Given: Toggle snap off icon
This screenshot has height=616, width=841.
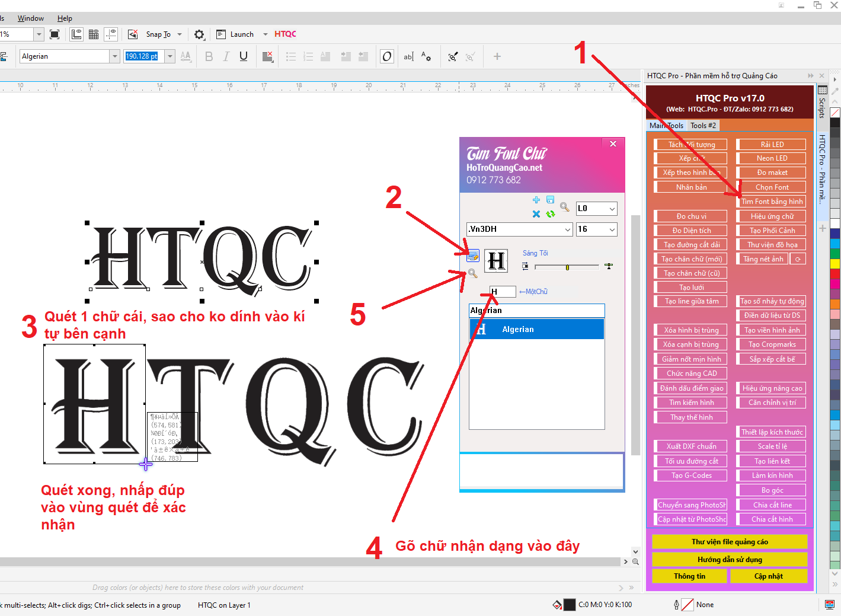Looking at the screenshot, I should [x=133, y=34].
